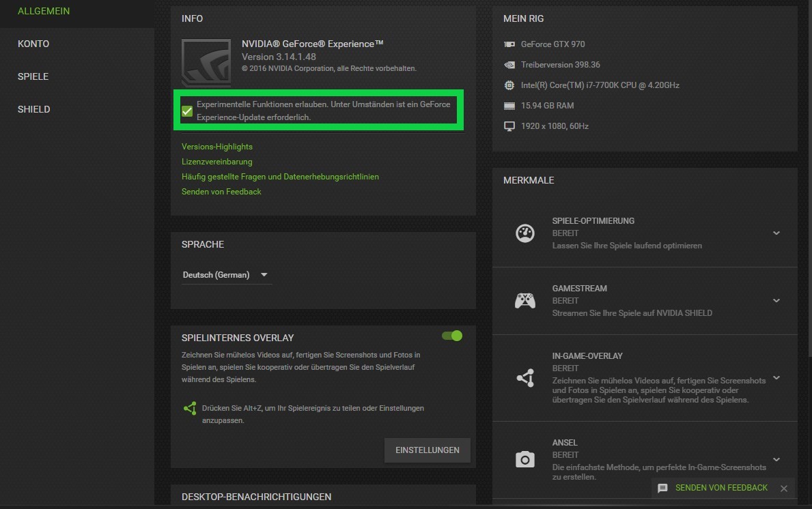Open the Senden von Feedback link in Info
Screen dimensions: 812x509
click(221, 192)
